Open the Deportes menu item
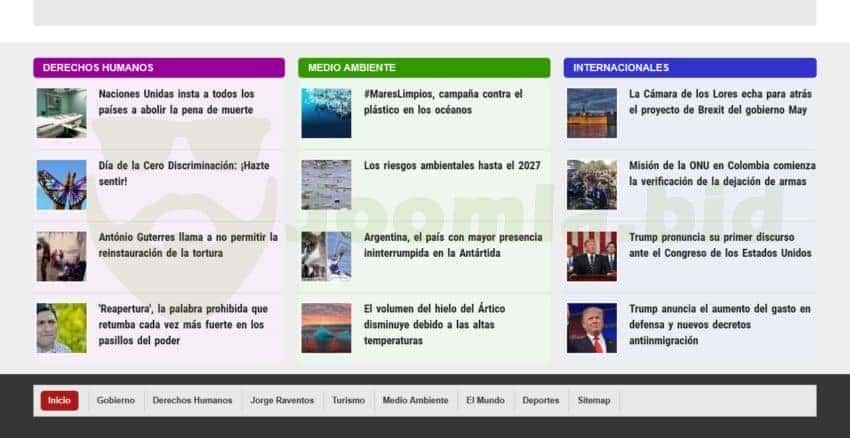 click(x=540, y=400)
